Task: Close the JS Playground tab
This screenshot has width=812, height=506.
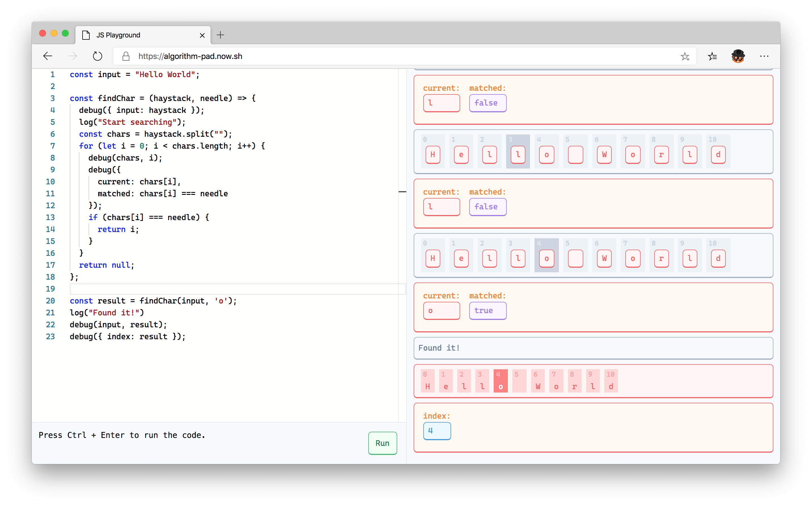Action: coord(202,35)
